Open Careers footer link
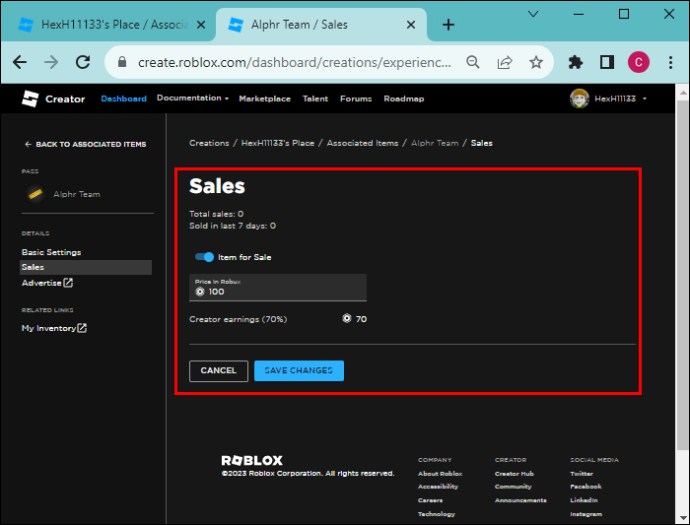Image resolution: width=690 pixels, height=525 pixels. (430, 500)
